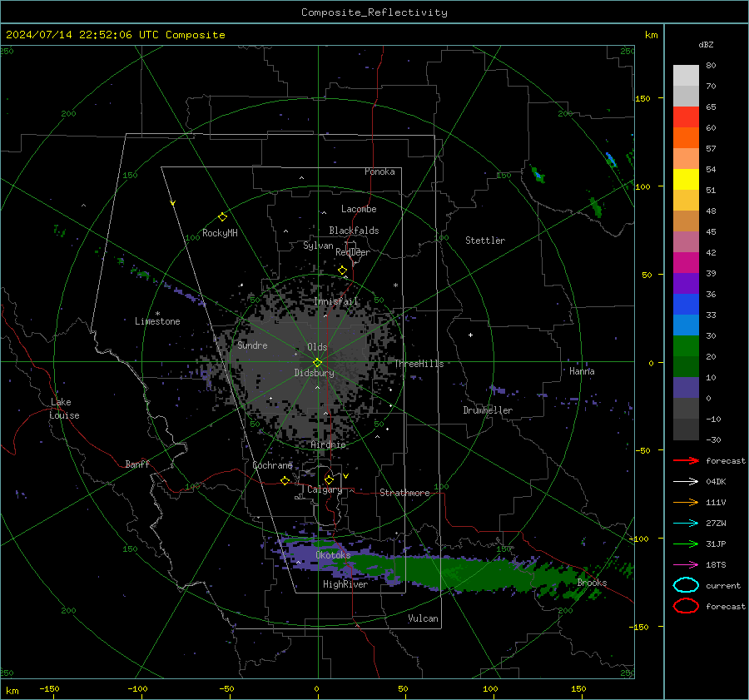Image resolution: width=749 pixels, height=700 pixels.
Task: Click the yellow diamond marker above Calgary
Action: coord(329,479)
